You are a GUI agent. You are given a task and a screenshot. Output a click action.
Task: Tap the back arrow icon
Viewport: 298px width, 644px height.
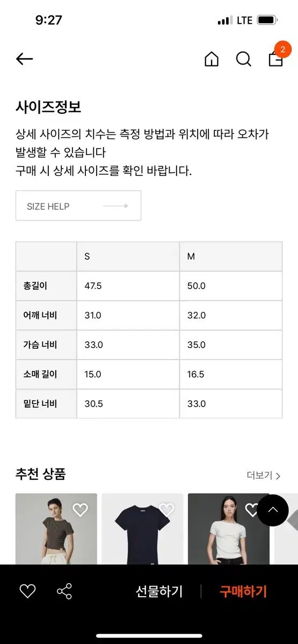[x=25, y=59]
